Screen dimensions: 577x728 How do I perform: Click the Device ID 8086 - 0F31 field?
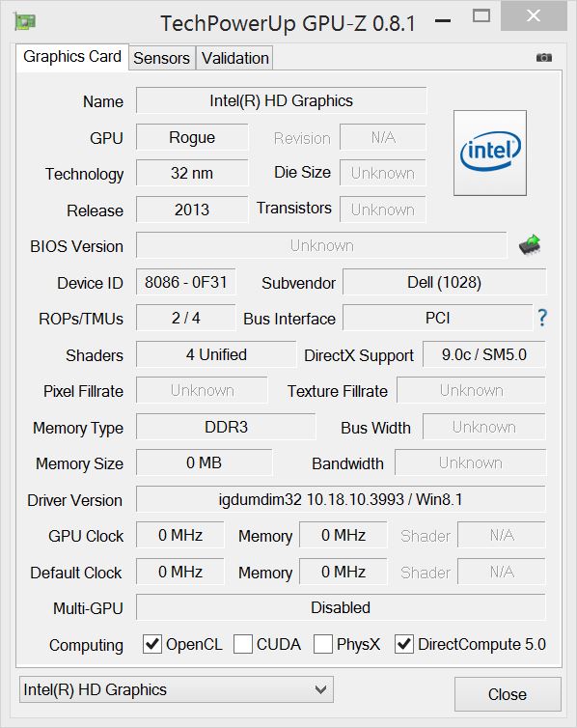click(x=186, y=282)
